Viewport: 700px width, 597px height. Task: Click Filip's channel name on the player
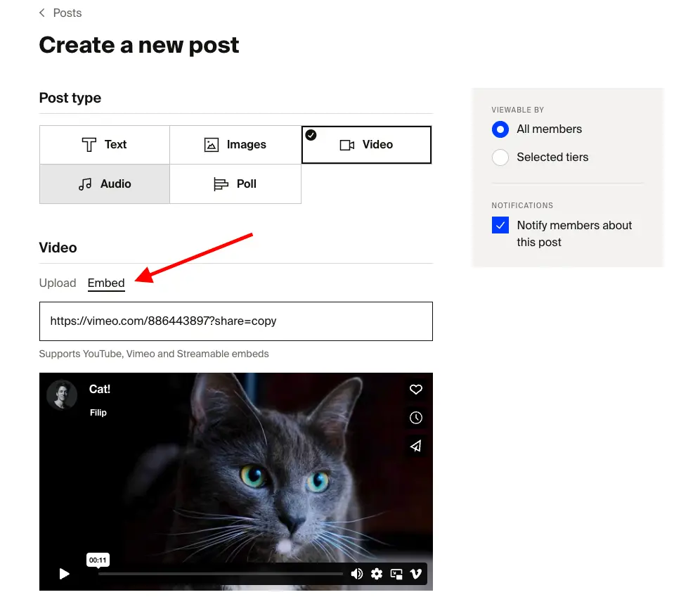(x=98, y=413)
